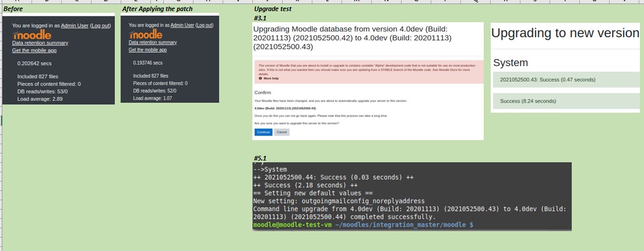Click the 'Confirm' subheading
This screenshot has width=644, height=251.
click(x=263, y=93)
